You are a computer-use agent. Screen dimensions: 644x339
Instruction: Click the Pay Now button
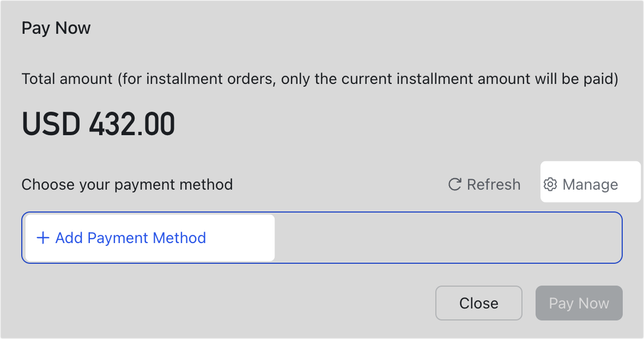click(579, 303)
